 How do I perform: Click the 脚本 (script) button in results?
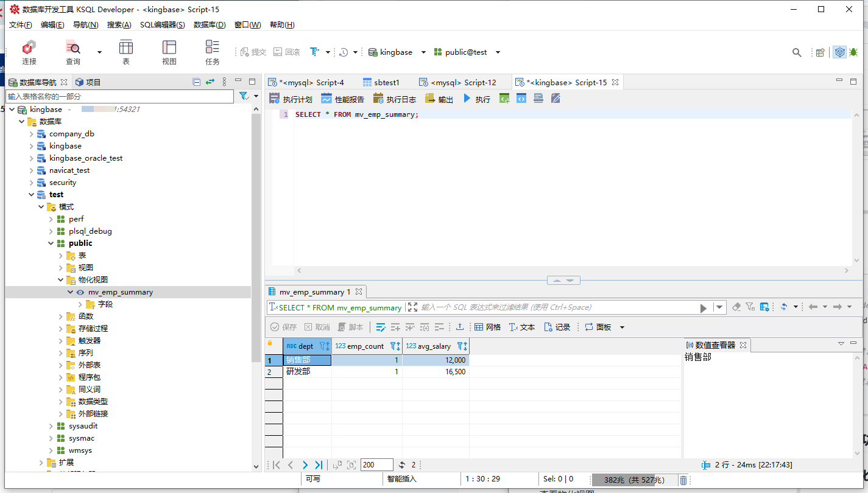pos(351,327)
